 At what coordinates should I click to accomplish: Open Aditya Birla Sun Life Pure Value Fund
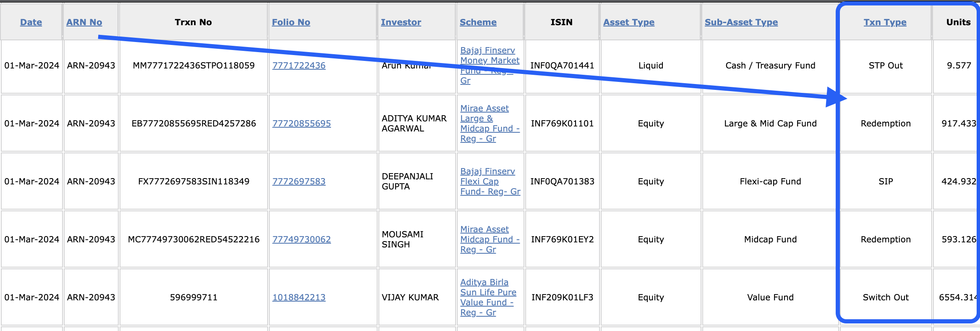488,297
